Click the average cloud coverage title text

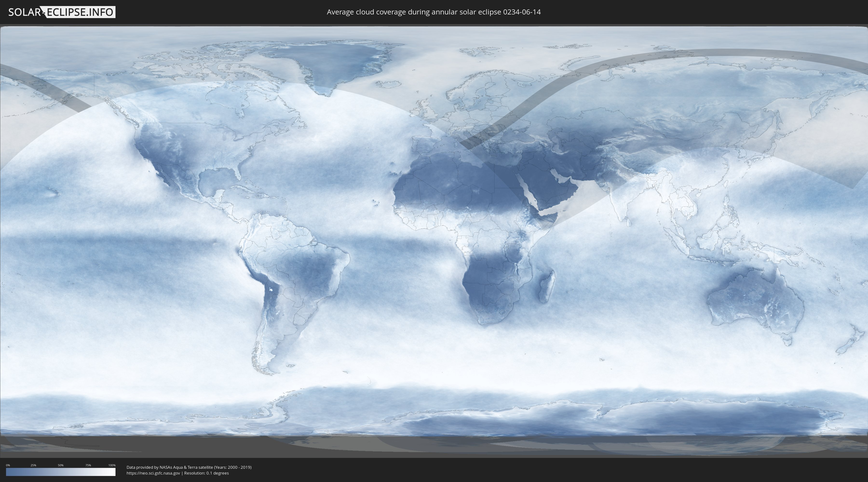[x=434, y=12]
